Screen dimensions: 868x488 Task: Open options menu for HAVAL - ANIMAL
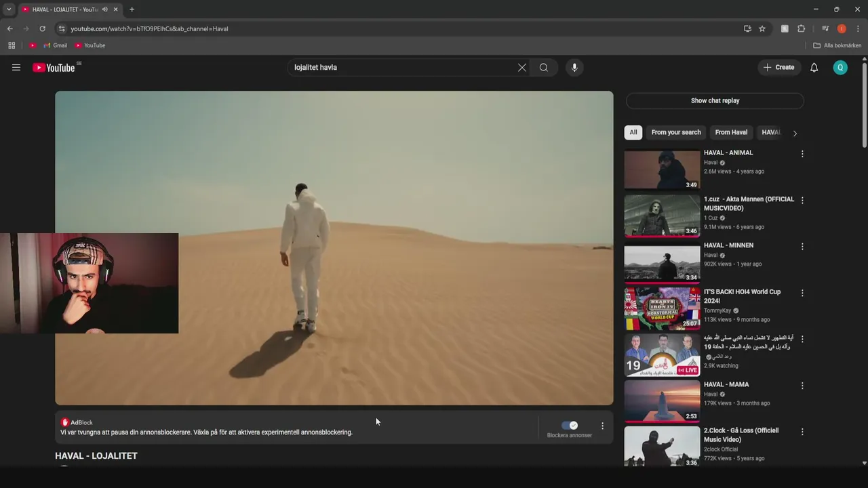802,154
